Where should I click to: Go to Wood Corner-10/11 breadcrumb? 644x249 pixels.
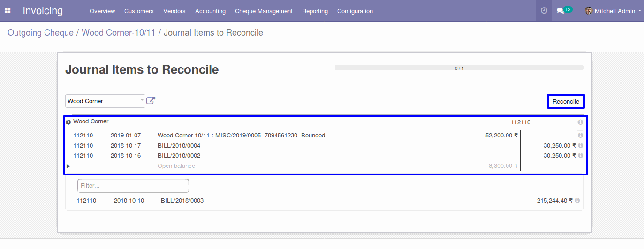pos(119,33)
